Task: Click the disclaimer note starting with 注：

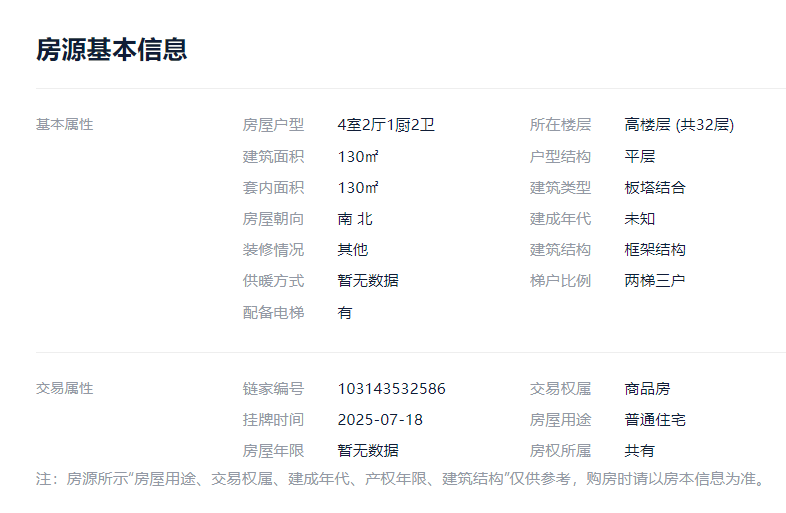Action: click(x=402, y=479)
